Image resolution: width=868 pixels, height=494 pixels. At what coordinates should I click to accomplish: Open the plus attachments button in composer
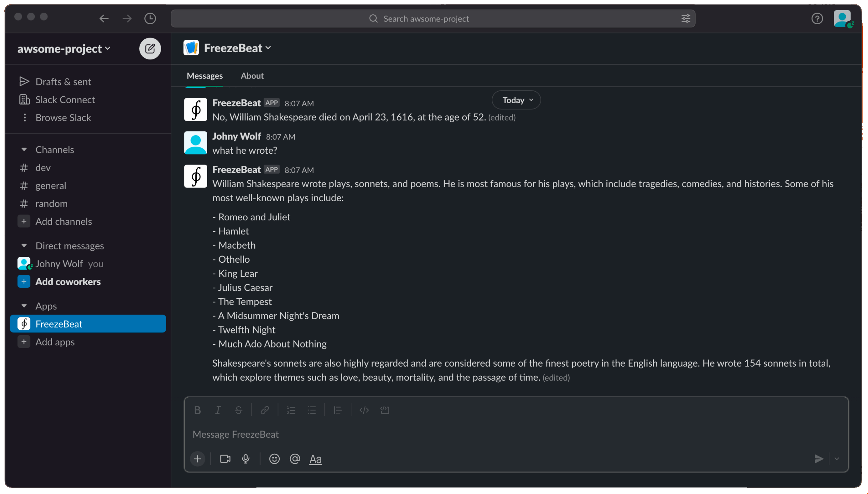(197, 458)
